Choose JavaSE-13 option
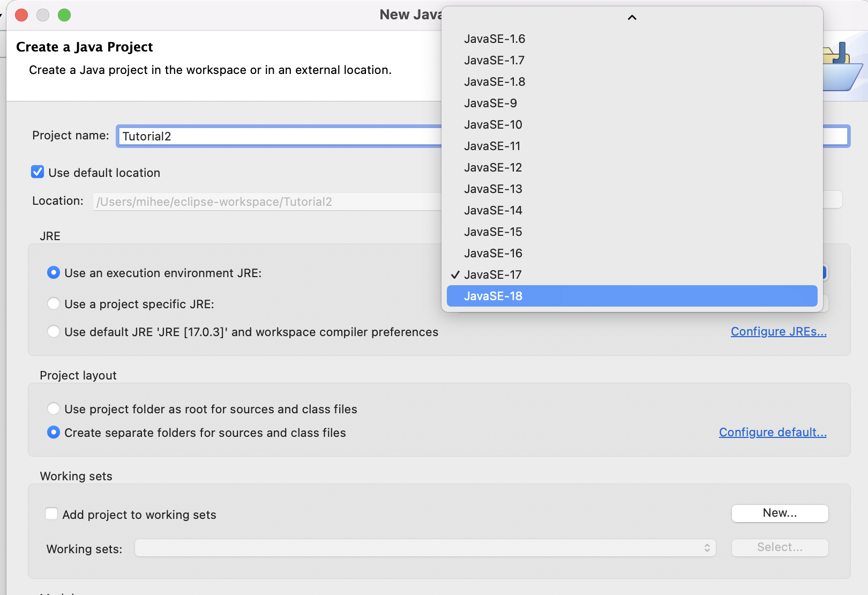Viewport: 868px width, 595px height. (x=632, y=189)
